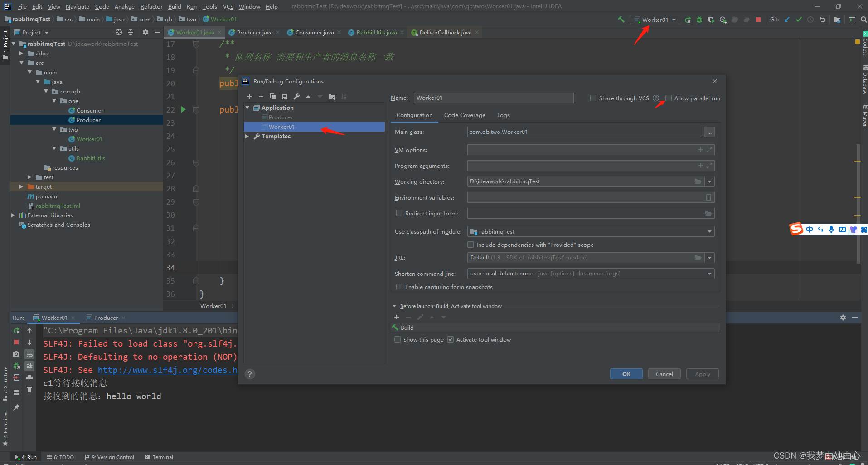Run with Coverage from the top toolbar
The width and height of the screenshot is (868, 465).
click(711, 20)
